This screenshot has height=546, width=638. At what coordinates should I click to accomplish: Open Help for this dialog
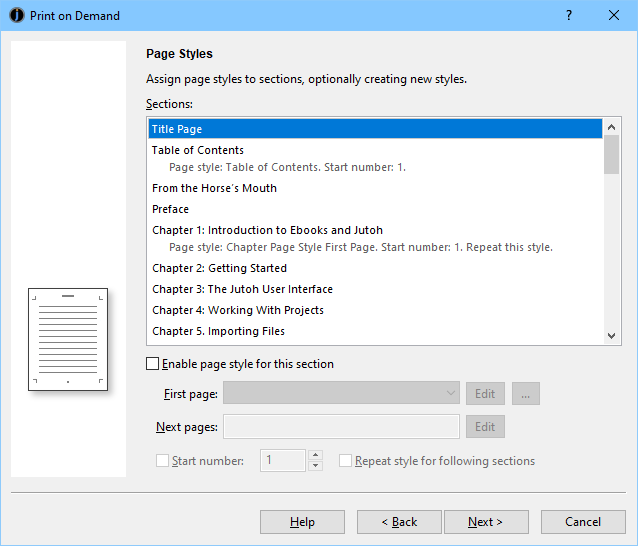click(x=302, y=522)
